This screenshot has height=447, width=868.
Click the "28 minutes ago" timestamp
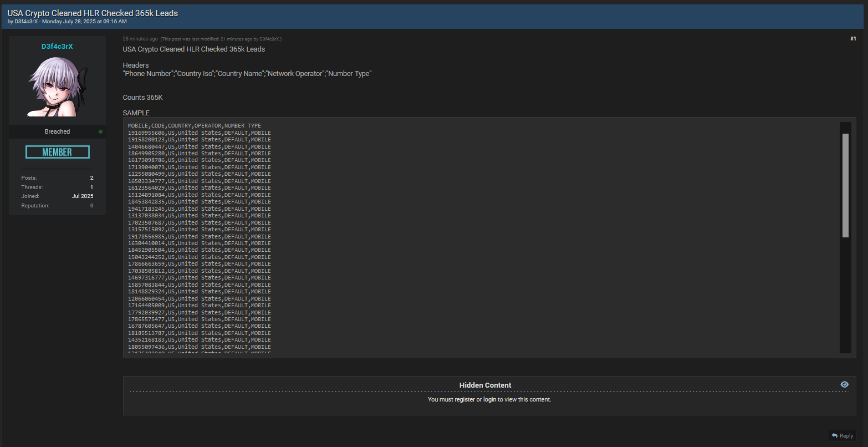(x=140, y=39)
